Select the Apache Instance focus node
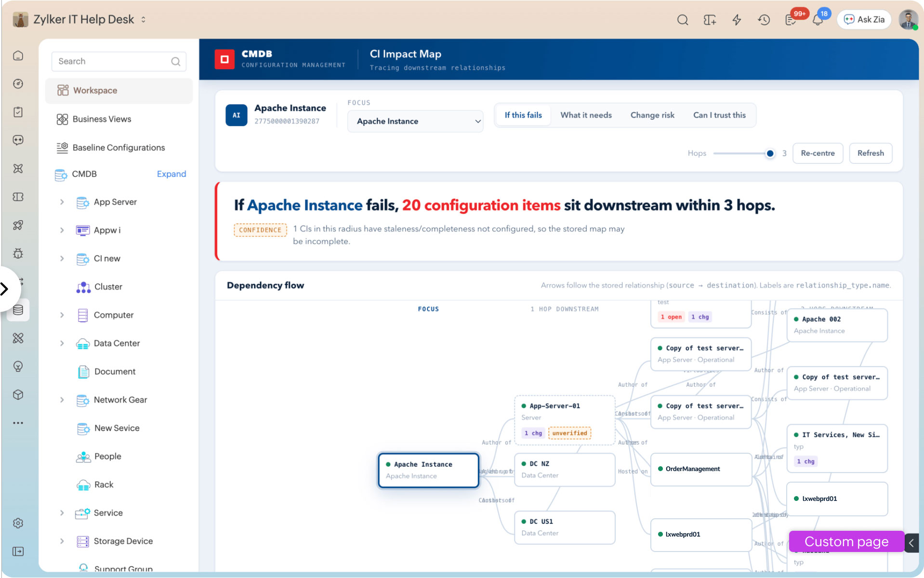 pyautogui.click(x=428, y=470)
